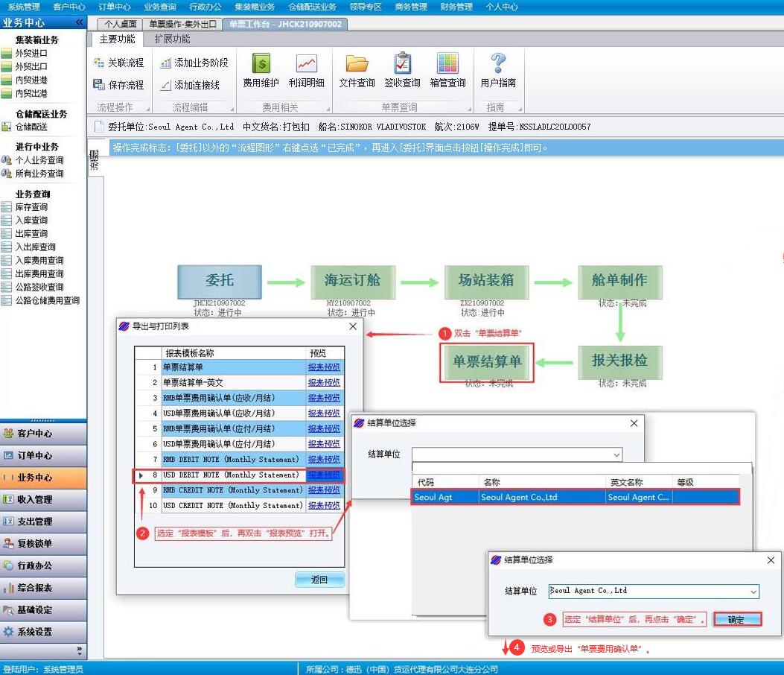Open the 用户指南 user guide icon

pos(498,72)
